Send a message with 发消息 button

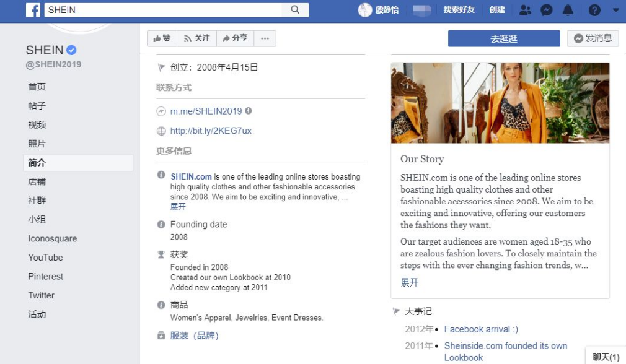(593, 38)
